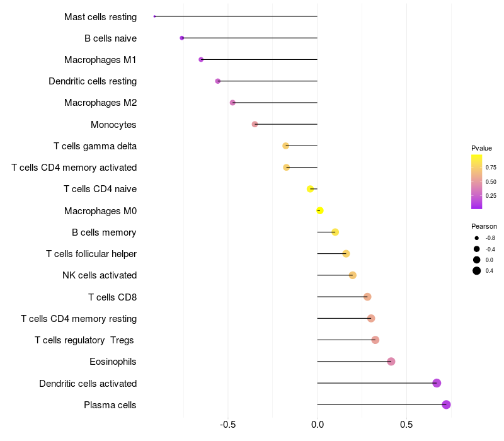This screenshot has height=441, width=504.
Task: Select the NK cells activated label
Action: 100,275
